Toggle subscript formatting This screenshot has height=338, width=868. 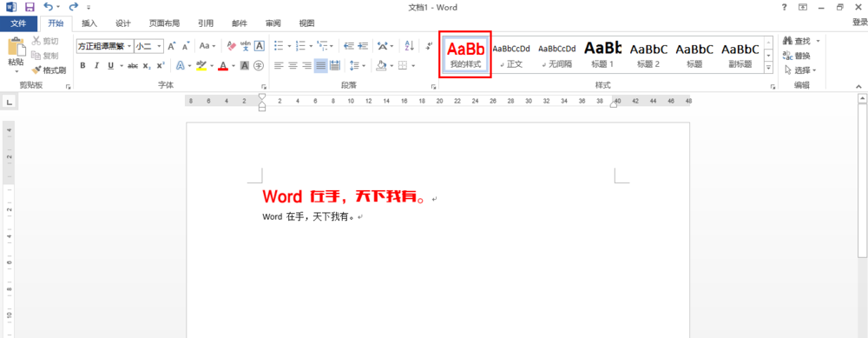click(147, 65)
